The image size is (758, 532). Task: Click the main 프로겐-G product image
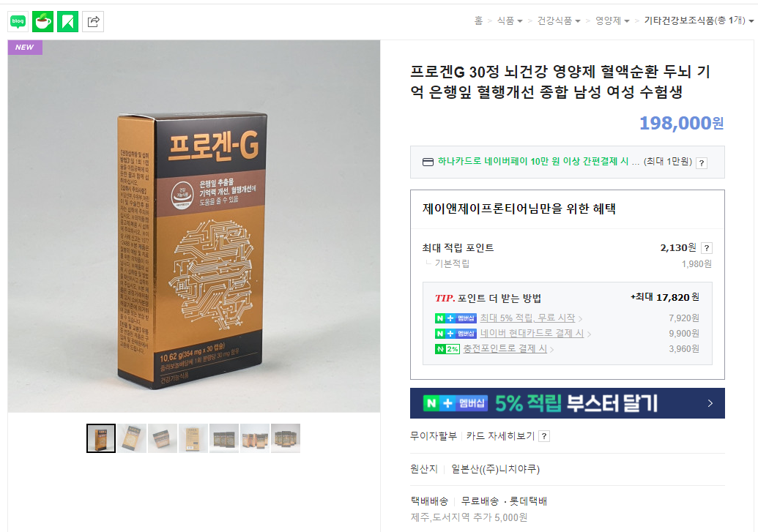[194, 226]
